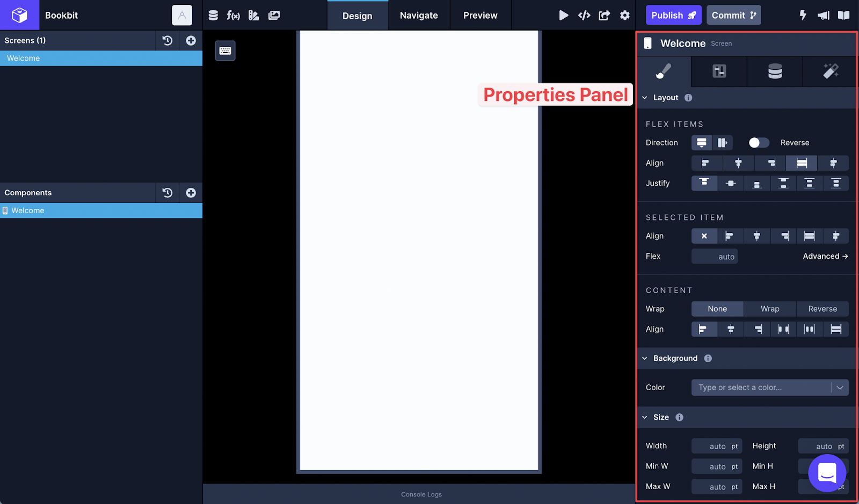Open the media assets manager icon
Image resolution: width=859 pixels, height=504 pixels.
274,15
